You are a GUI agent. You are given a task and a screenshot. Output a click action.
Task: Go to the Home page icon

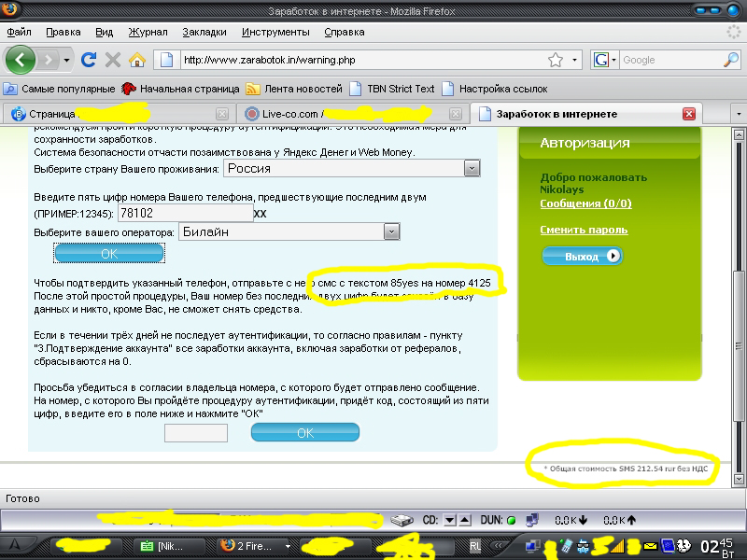click(x=136, y=60)
